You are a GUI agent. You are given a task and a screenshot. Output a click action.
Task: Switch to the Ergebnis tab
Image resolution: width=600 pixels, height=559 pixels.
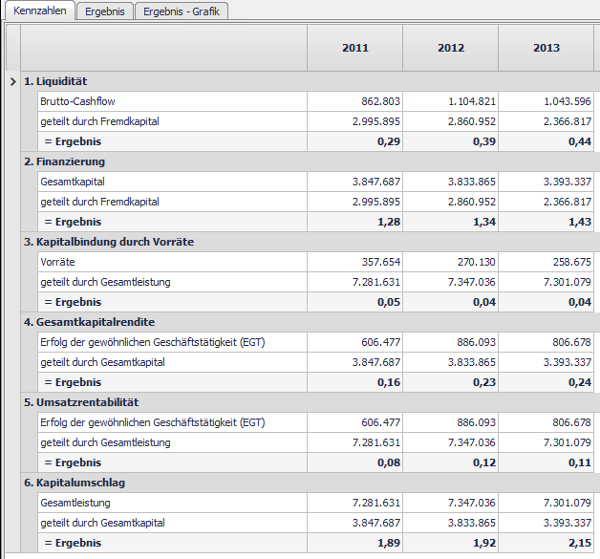(x=105, y=11)
